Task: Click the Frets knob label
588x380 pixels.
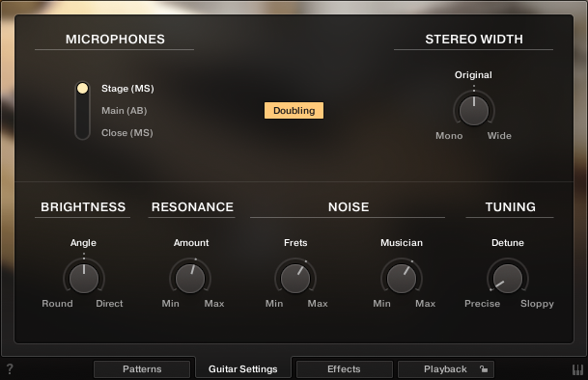Action: 295,243
